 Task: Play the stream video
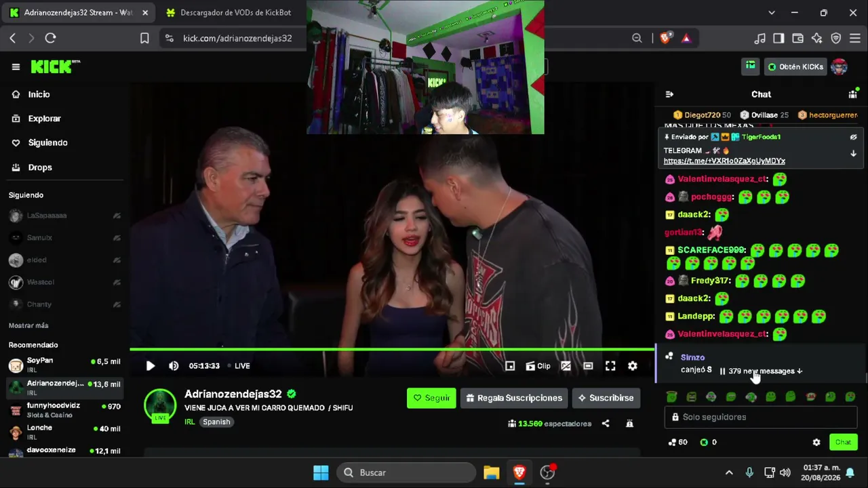point(151,366)
